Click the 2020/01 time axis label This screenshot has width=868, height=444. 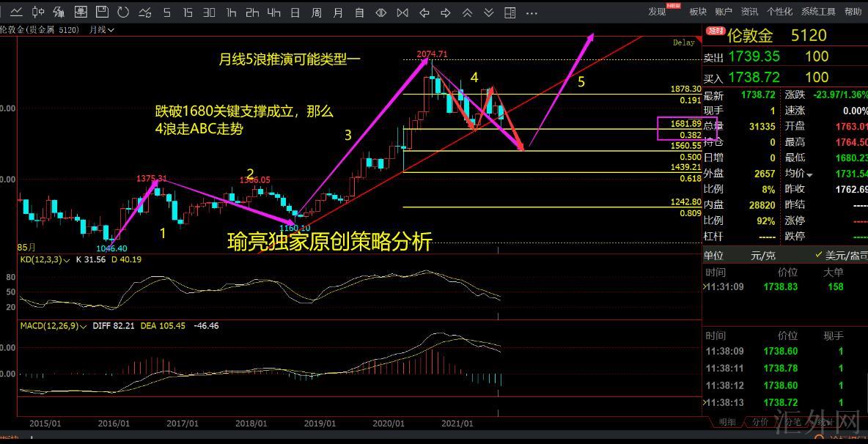pos(390,423)
